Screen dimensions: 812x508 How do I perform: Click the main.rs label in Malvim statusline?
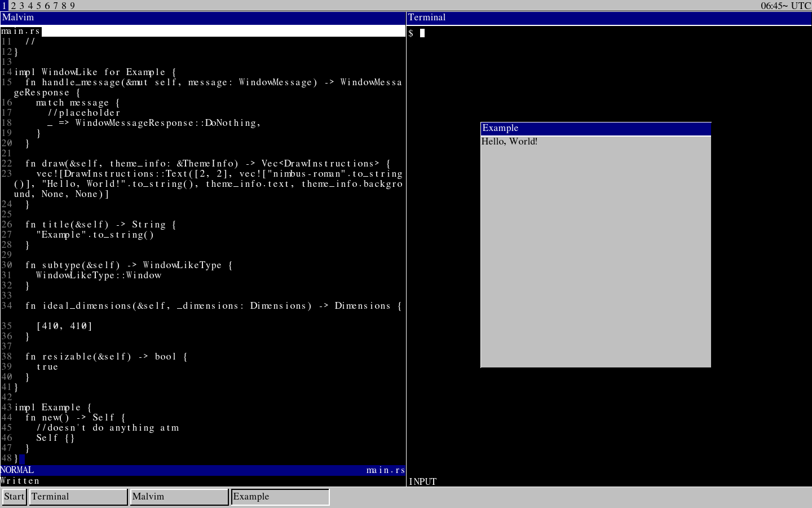[386, 470]
